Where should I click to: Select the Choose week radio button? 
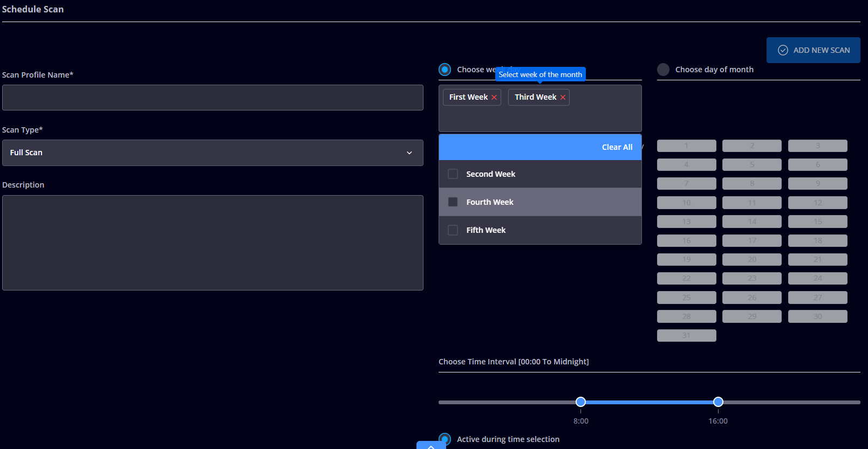(x=445, y=70)
